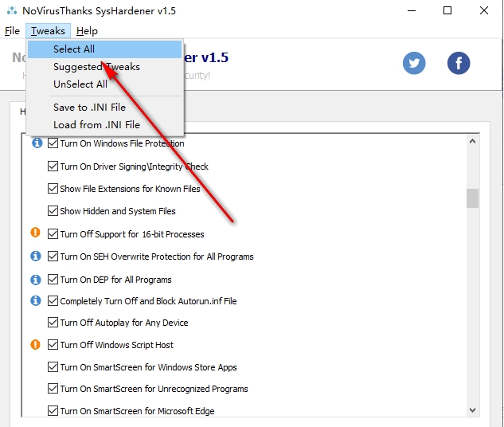
Task: Uncheck Completely Turn Off and Block Autorun.inf
Action: click(x=53, y=301)
